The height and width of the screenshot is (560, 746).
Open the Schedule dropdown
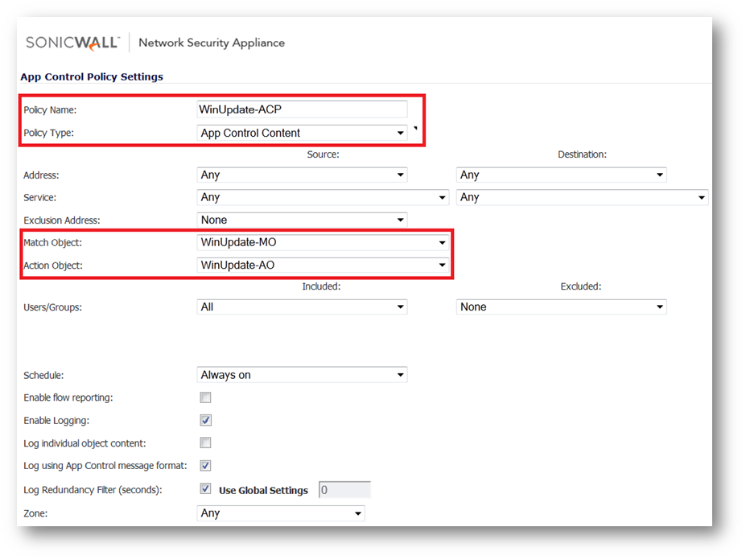click(302, 375)
